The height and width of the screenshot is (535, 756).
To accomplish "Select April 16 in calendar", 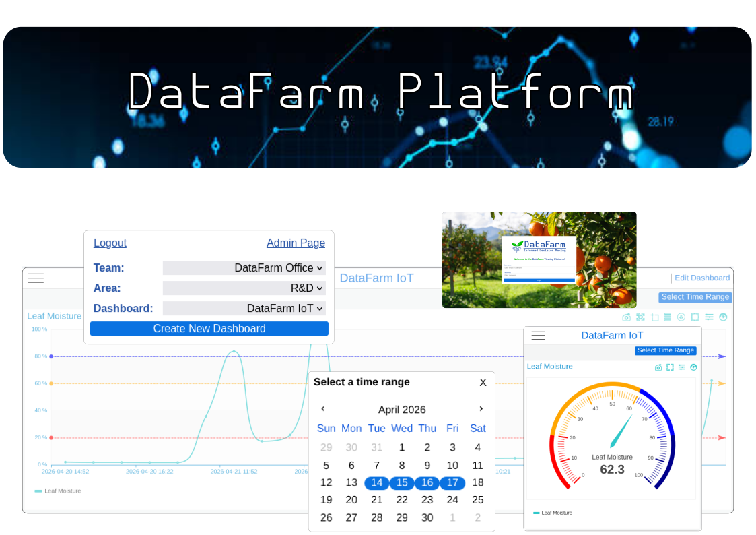I will tap(427, 483).
